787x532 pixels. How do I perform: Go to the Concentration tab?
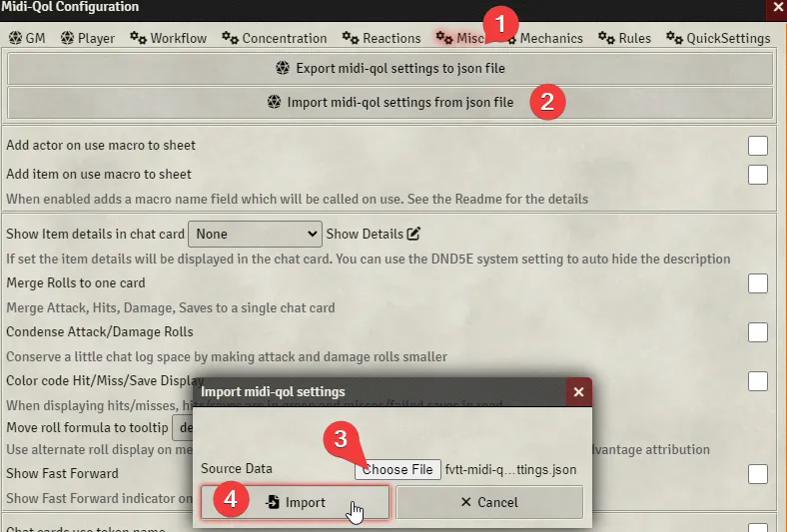click(x=275, y=38)
